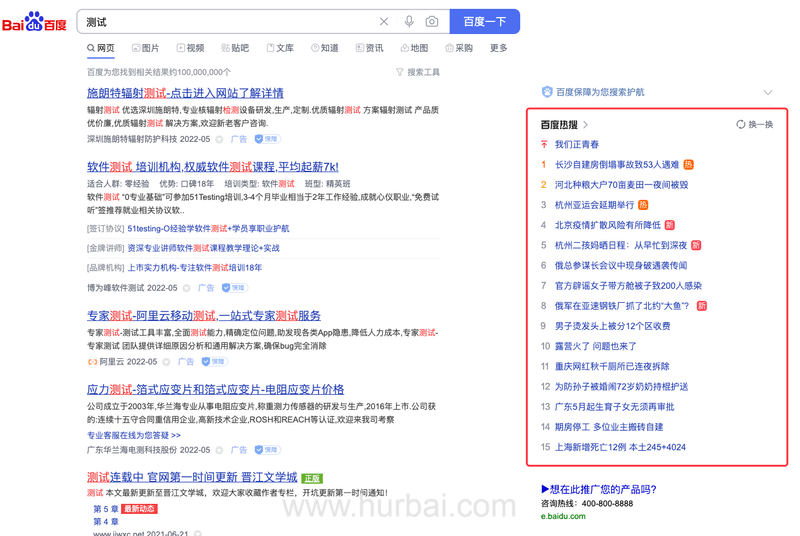Click 保障 badge beside 阿里云 2022-05

pyautogui.click(x=214, y=362)
